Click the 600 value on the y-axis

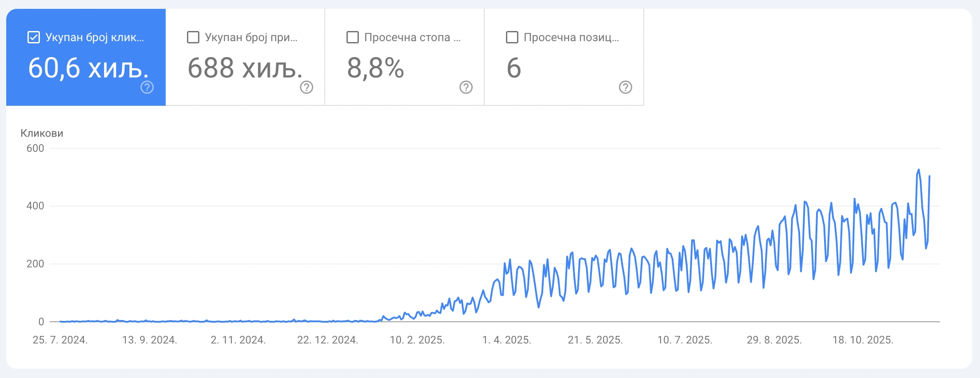click(35, 149)
